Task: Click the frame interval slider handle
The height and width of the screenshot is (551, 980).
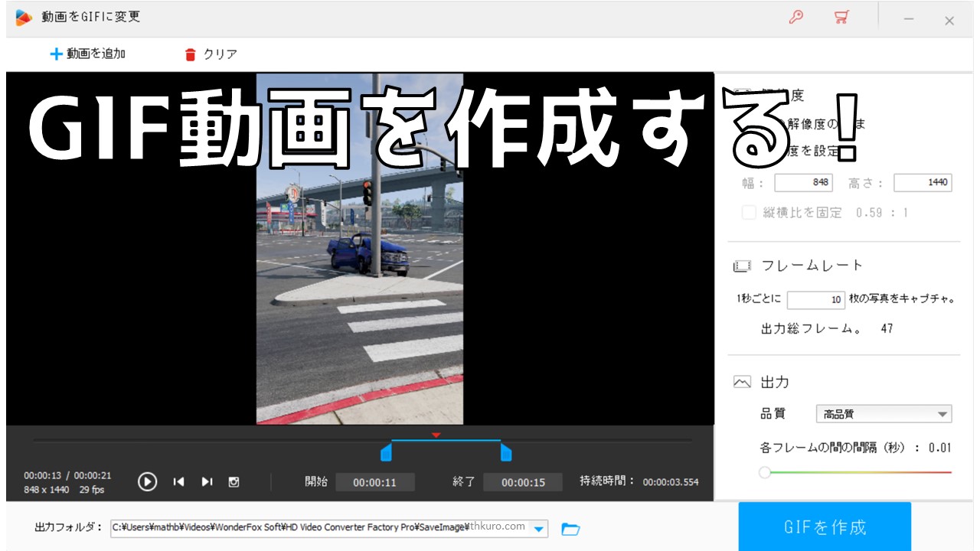Action: pos(765,472)
